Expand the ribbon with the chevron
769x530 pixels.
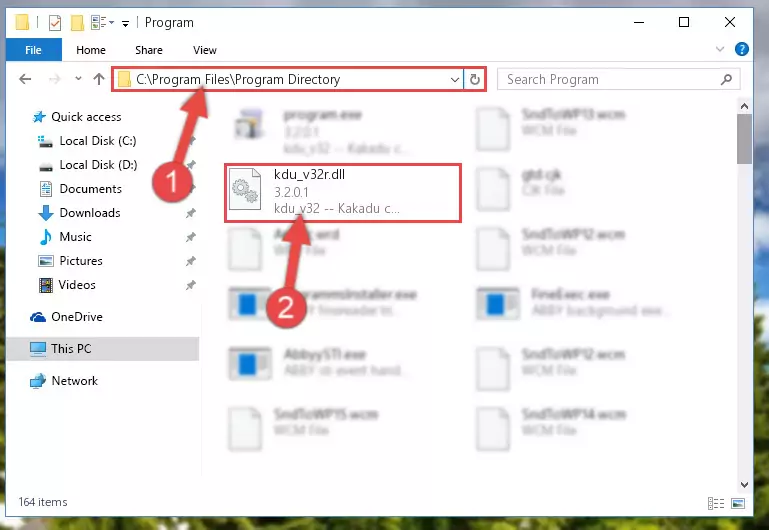pyautogui.click(x=719, y=49)
